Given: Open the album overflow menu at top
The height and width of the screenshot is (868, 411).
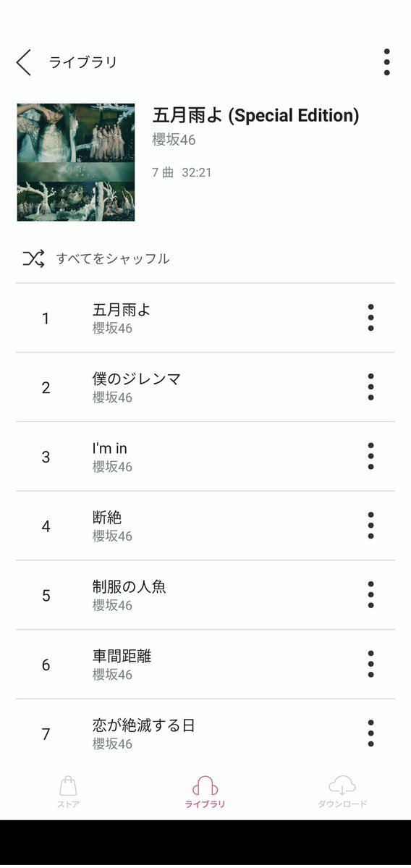Looking at the screenshot, I should coord(386,62).
